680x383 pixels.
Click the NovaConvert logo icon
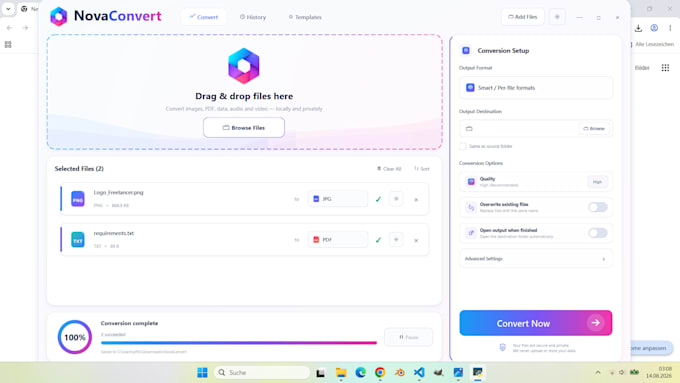[59, 16]
